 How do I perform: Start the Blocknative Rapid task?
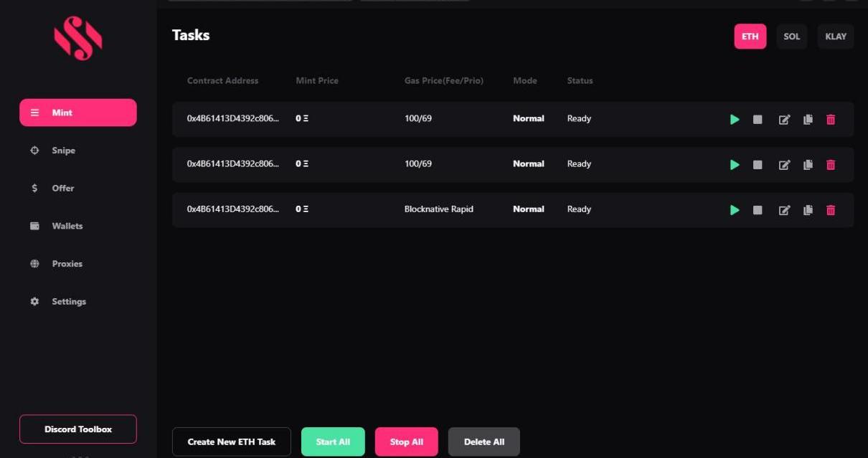click(x=734, y=210)
